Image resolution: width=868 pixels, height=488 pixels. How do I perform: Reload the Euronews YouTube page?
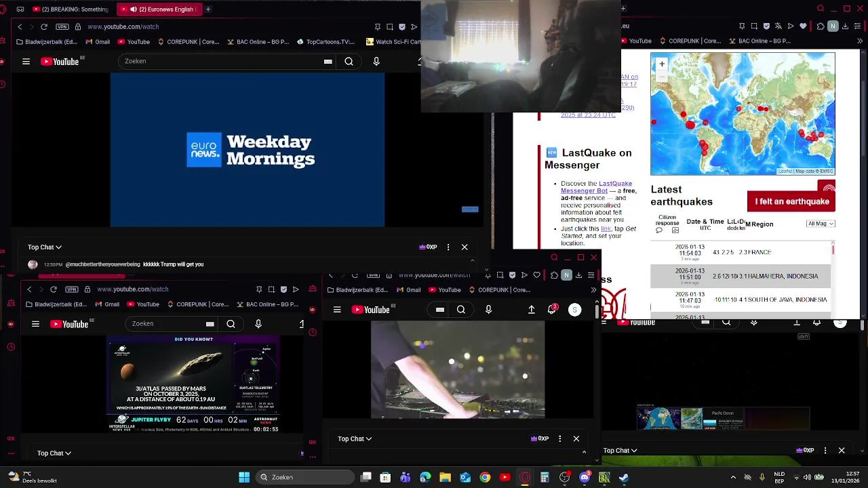point(44,26)
